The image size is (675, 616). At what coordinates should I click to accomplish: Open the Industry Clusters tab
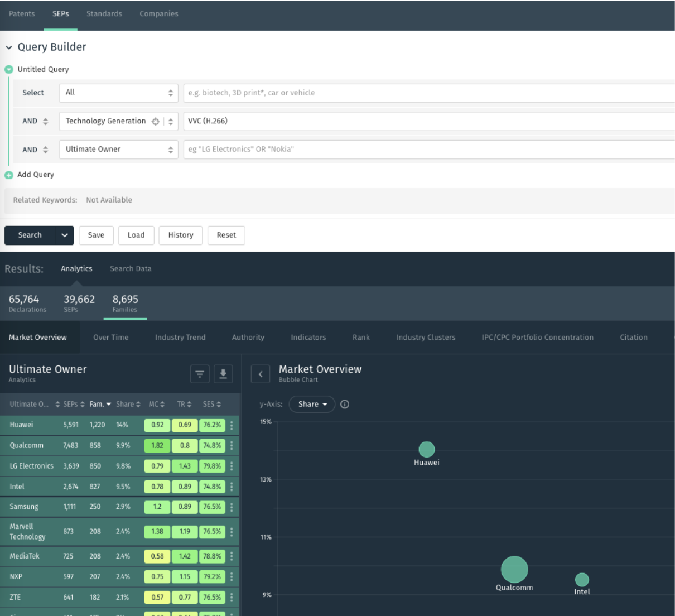pyautogui.click(x=426, y=338)
